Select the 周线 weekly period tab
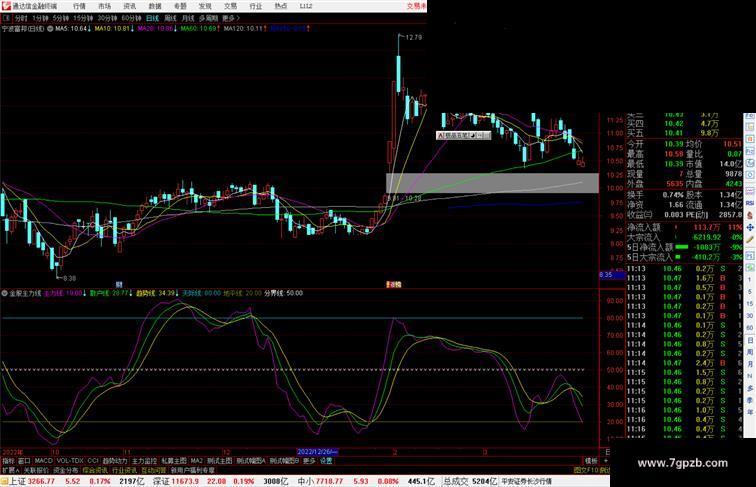 click(x=170, y=18)
